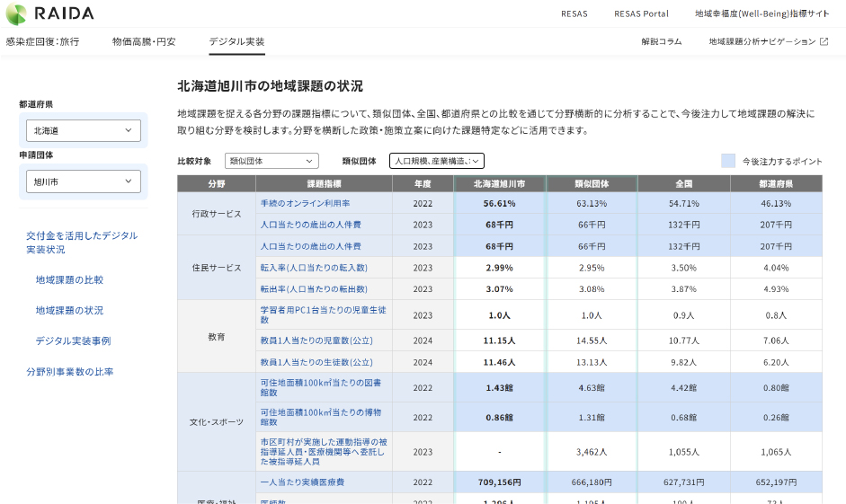Image resolution: width=846 pixels, height=504 pixels.
Task: Click the 北海道旭川市 column header
Action: coord(499,183)
